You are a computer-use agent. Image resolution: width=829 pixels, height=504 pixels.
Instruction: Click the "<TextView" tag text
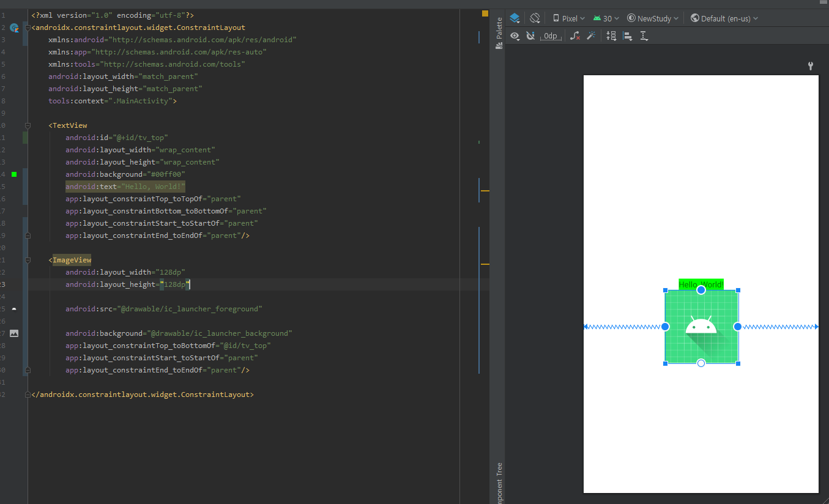click(x=68, y=125)
